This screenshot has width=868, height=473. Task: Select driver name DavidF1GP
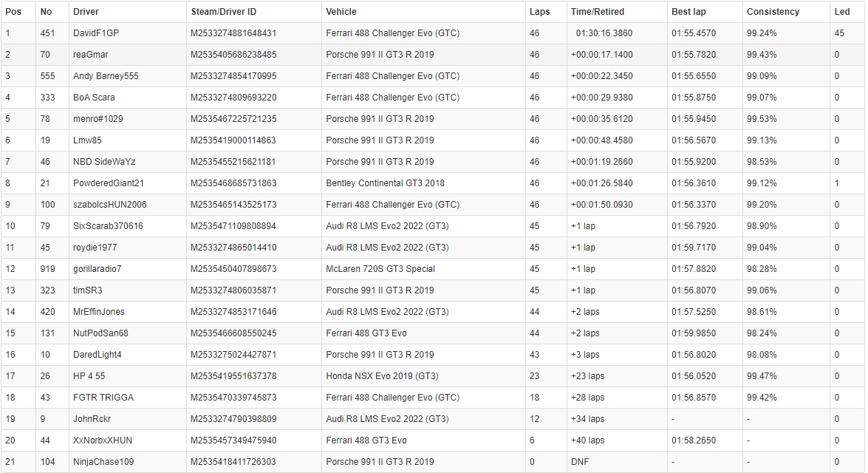pyautogui.click(x=96, y=33)
